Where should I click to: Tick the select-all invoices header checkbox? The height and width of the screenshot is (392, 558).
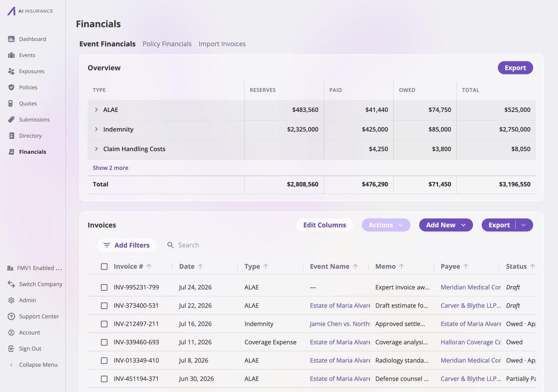pyautogui.click(x=104, y=267)
